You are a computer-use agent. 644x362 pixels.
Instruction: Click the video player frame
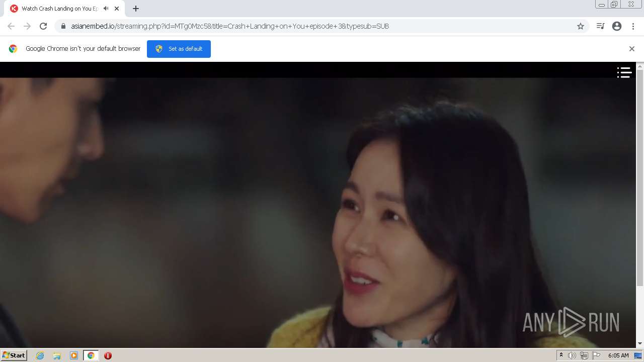click(x=318, y=205)
